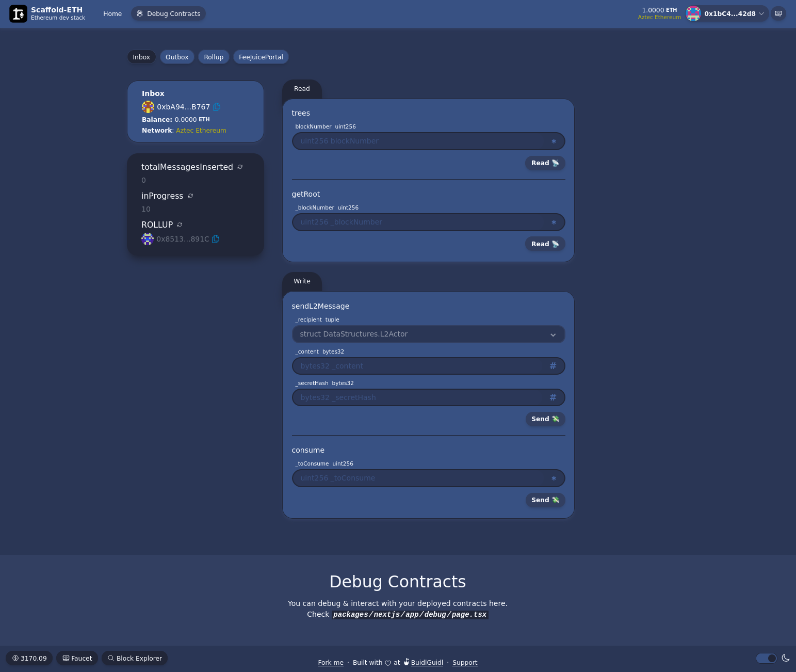Open the Fork me link
This screenshot has height=672, width=796.
pyautogui.click(x=331, y=663)
